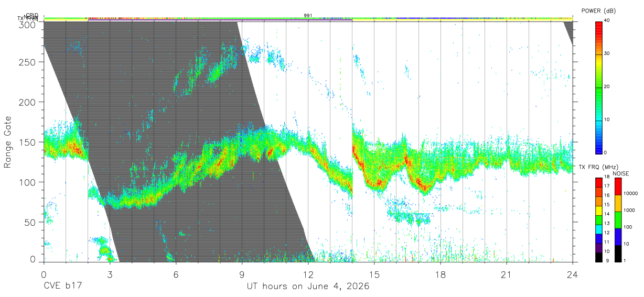The width and height of the screenshot is (644, 297).
Task: Select the 20 label on the power scale
Action: [607, 87]
